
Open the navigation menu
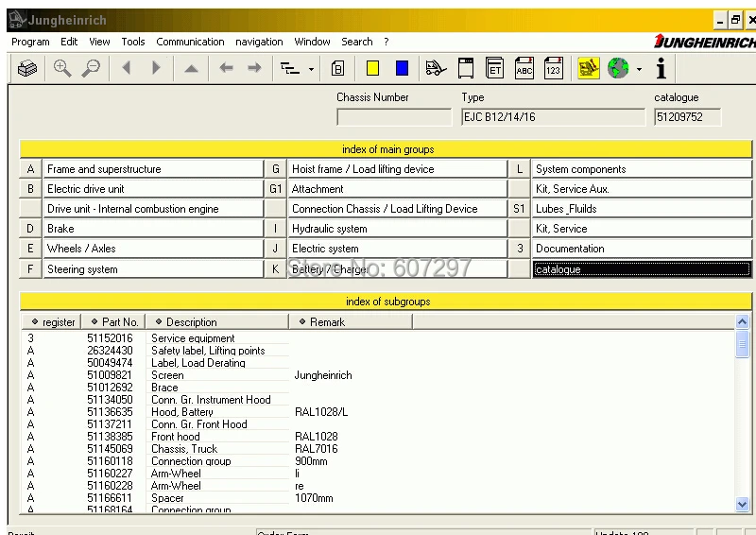click(x=259, y=42)
